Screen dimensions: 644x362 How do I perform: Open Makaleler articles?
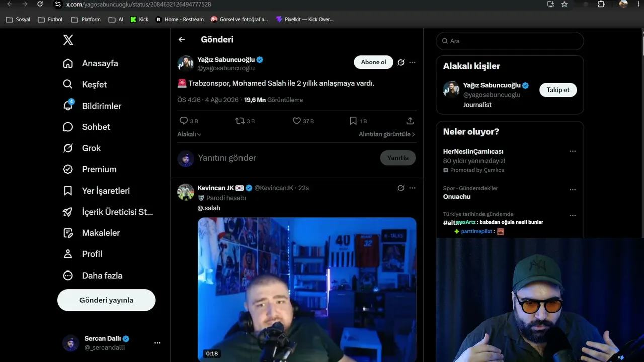(91, 233)
